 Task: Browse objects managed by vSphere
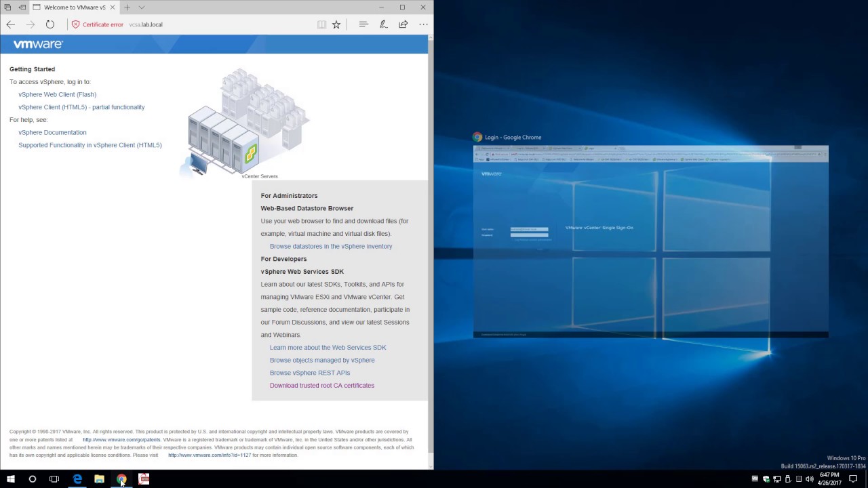pyautogui.click(x=322, y=361)
